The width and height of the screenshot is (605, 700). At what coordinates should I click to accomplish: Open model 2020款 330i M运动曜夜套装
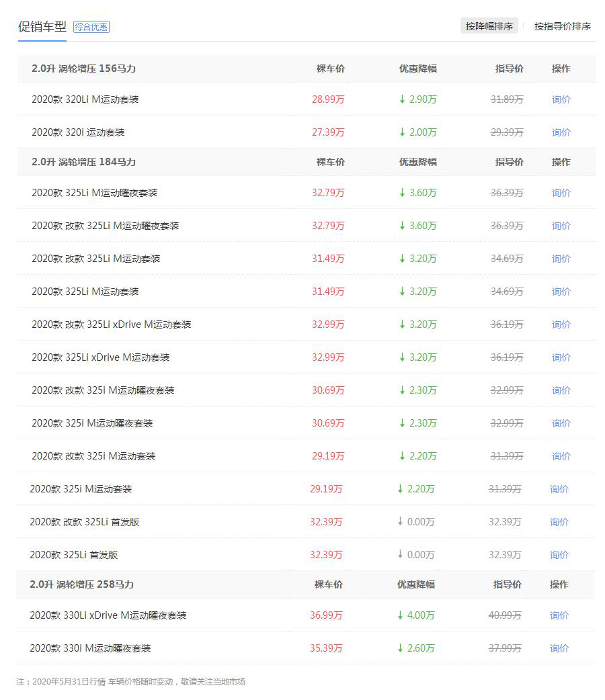[90, 648]
